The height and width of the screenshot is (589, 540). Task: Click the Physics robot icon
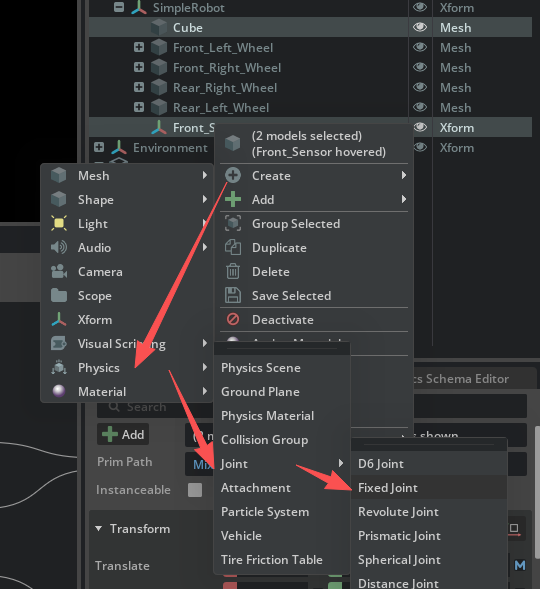[59, 368]
